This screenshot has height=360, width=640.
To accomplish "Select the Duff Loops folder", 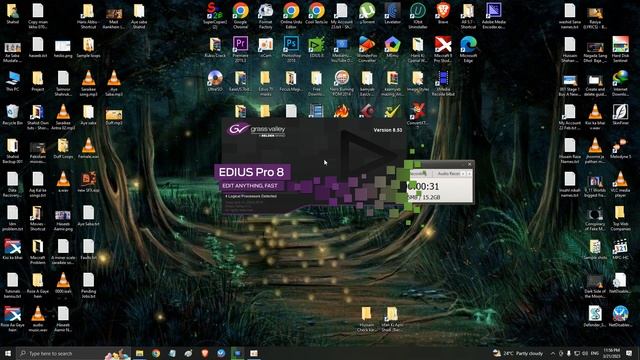I will tap(63, 149).
